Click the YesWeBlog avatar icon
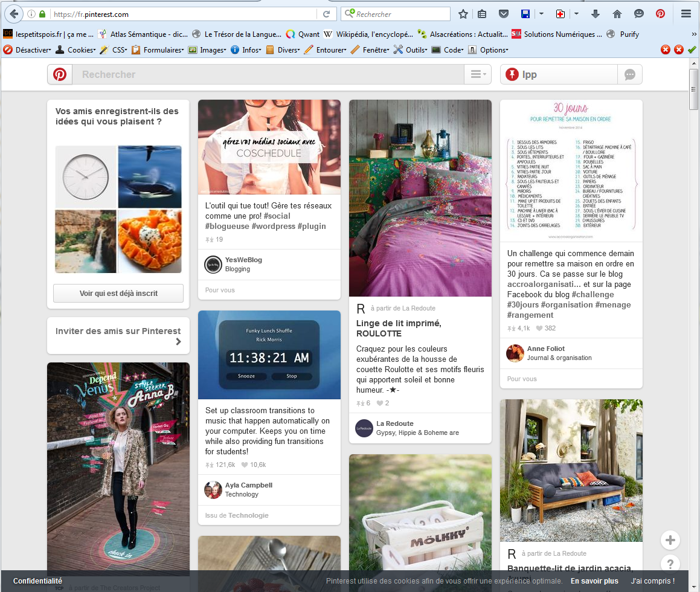Viewport: 700px width, 592px height. pyautogui.click(x=213, y=265)
